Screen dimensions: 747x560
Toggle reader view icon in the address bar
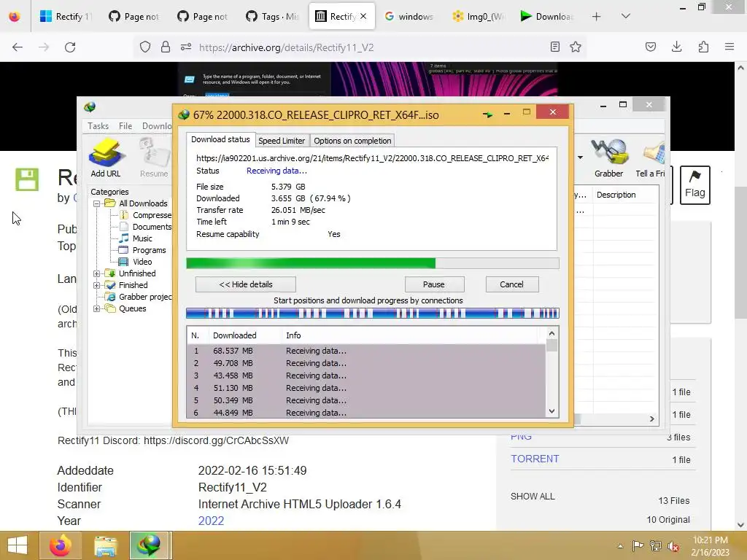pyautogui.click(x=554, y=47)
